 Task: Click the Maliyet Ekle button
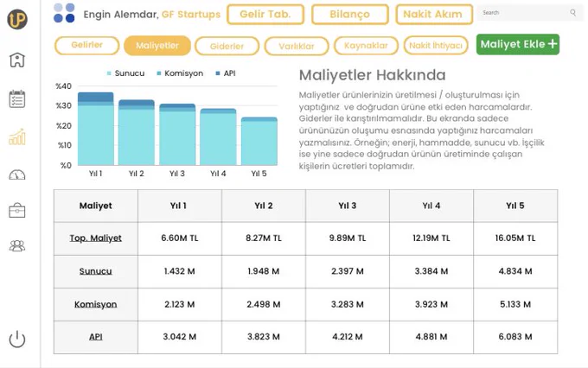[517, 44]
